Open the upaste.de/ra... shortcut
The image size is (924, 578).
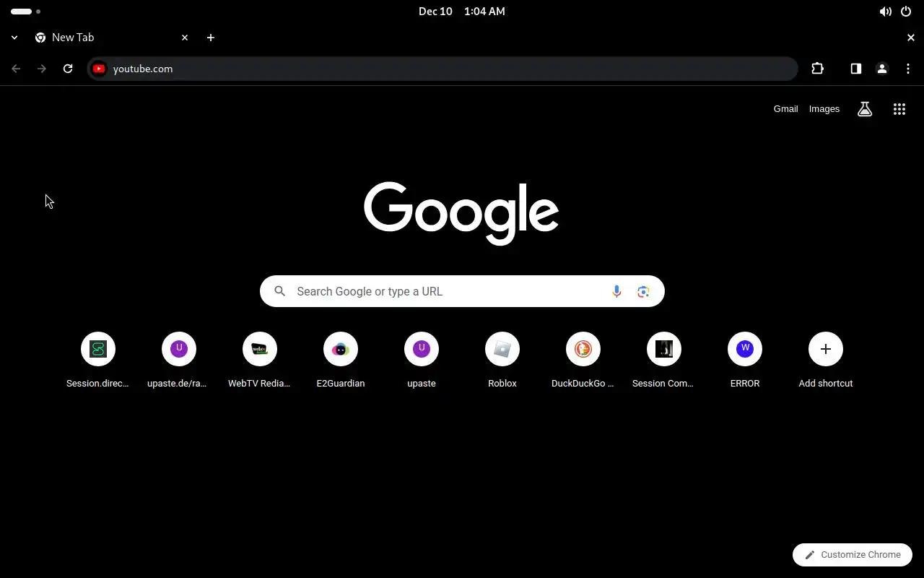click(x=179, y=360)
